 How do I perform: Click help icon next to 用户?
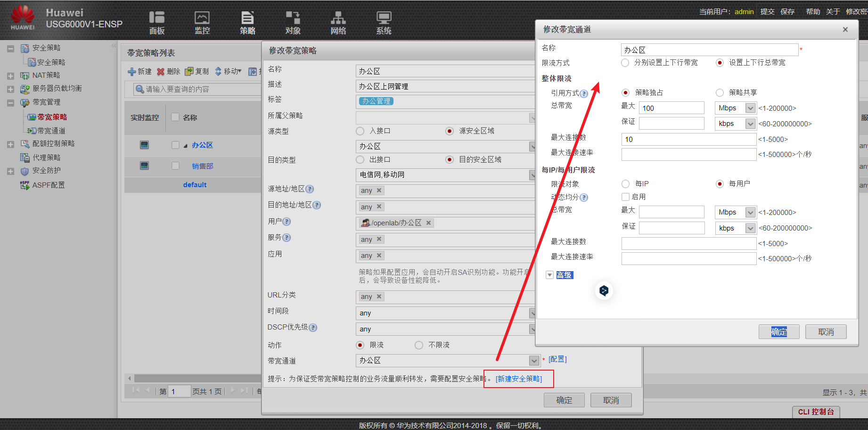coord(287,222)
